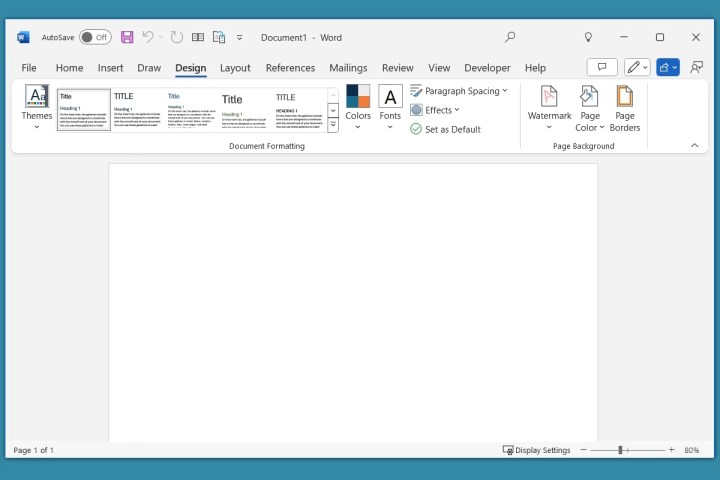Expand the Paragraph Spacing dropdown
This screenshot has height=480, width=720.
[x=459, y=91]
